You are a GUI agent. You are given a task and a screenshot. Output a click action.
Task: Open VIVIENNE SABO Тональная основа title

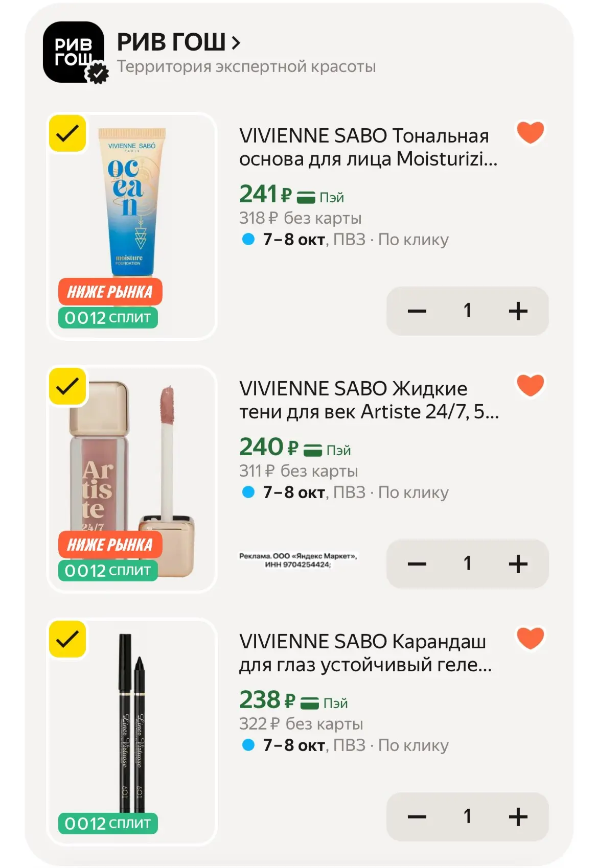[368, 147]
